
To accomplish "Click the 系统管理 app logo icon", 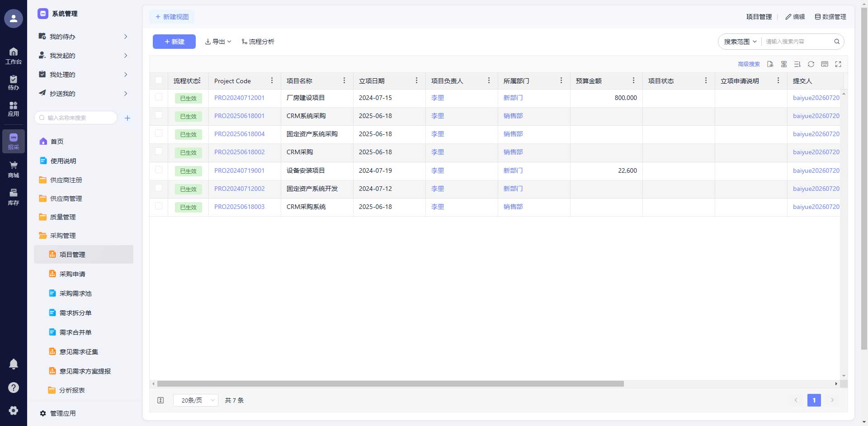I will (43, 14).
